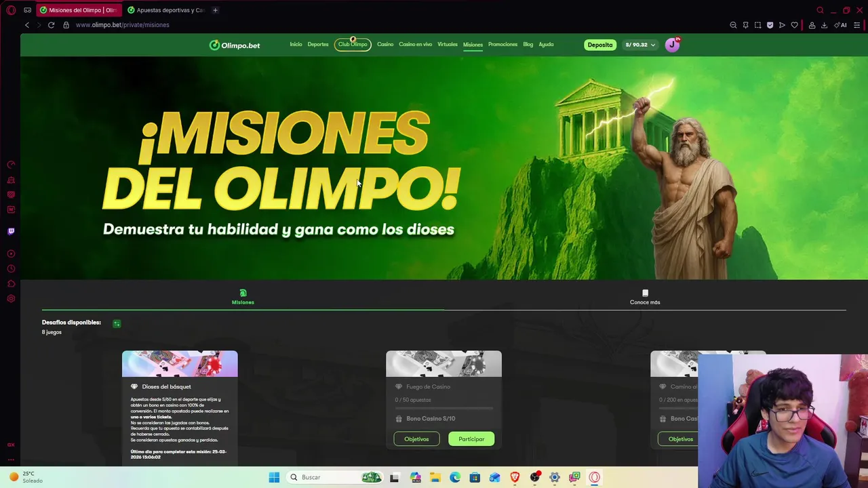Click the bookmark heart icon in the toolbar
Image resolution: width=868 pixels, height=488 pixels.
pyautogui.click(x=795, y=25)
